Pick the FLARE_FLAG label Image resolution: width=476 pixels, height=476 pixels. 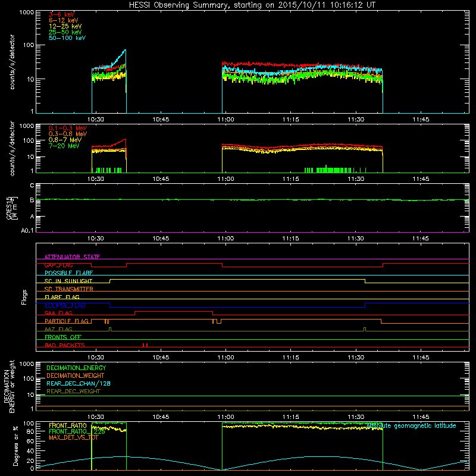[x=62, y=297]
